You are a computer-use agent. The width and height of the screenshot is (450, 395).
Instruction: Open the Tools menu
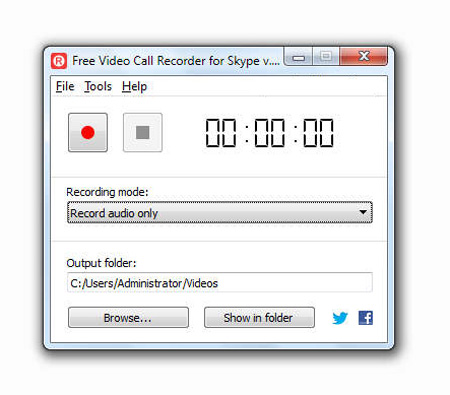(x=98, y=86)
